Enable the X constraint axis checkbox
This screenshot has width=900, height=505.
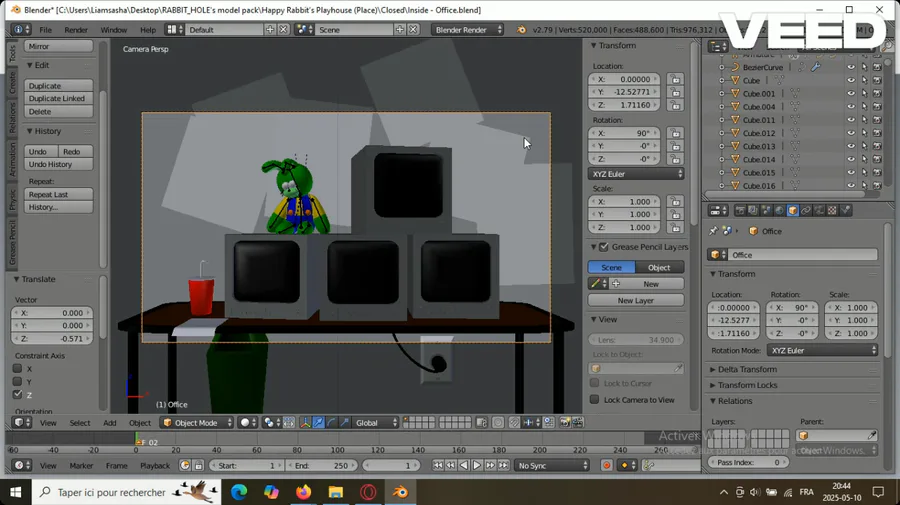point(17,368)
